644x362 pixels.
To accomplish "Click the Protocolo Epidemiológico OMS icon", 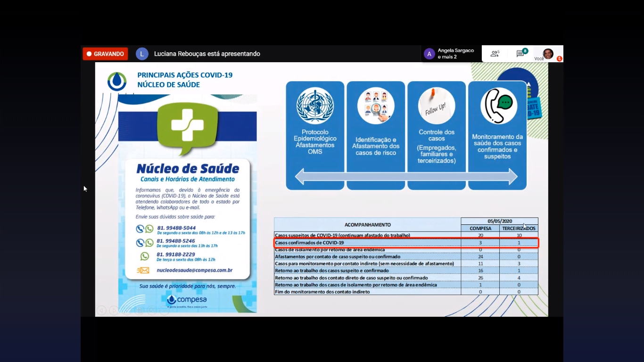I will pyautogui.click(x=315, y=106).
